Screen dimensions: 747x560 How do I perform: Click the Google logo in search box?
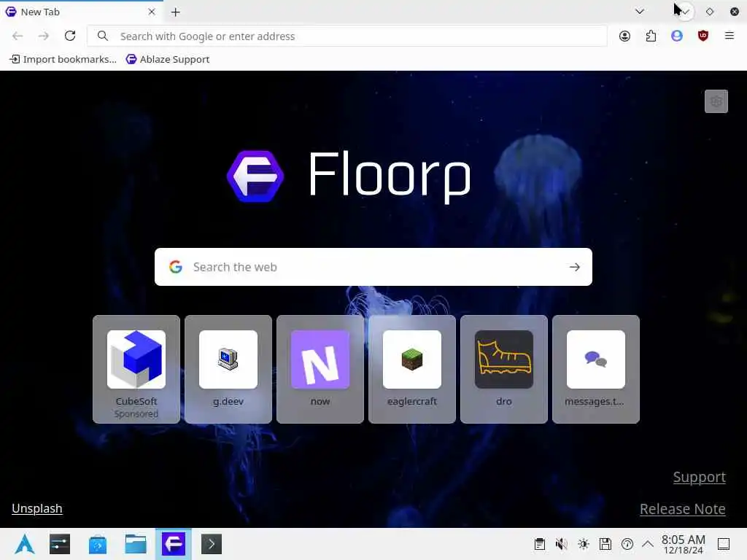pos(176,267)
